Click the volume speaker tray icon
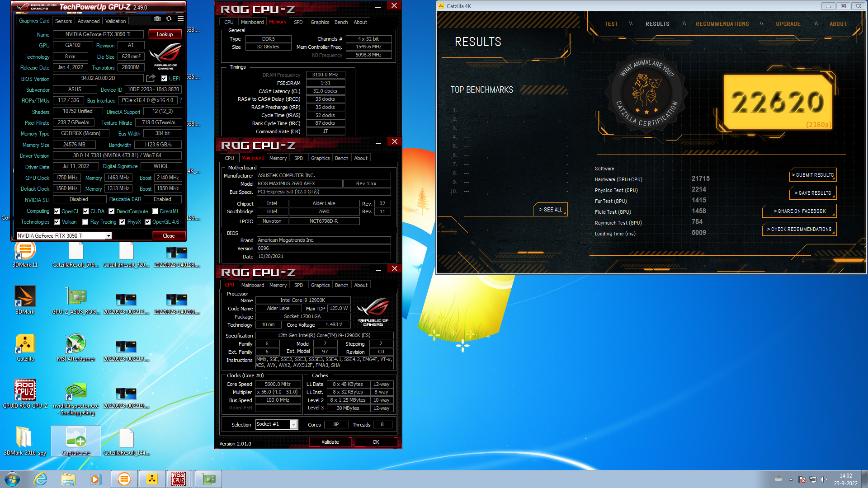Image resolution: width=868 pixels, height=488 pixels. 823,479
